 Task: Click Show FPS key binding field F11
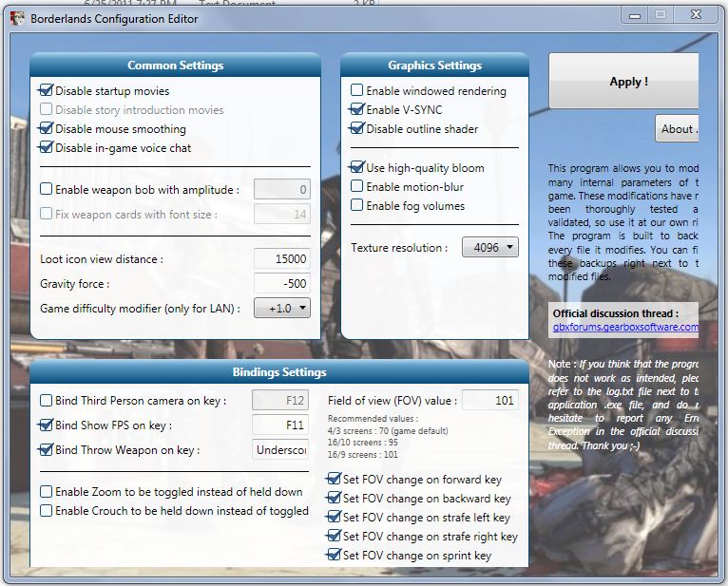click(x=280, y=425)
